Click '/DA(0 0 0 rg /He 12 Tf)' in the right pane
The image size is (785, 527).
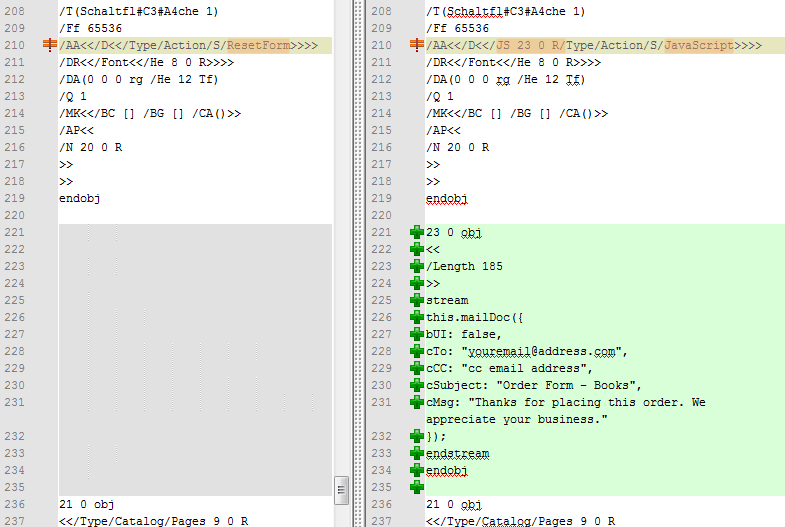coord(506,79)
